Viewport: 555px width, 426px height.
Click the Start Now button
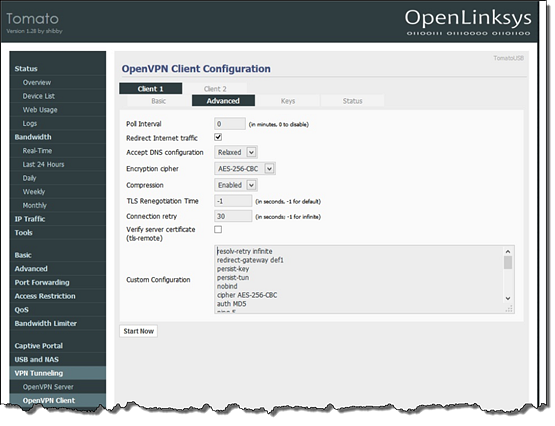click(x=138, y=332)
